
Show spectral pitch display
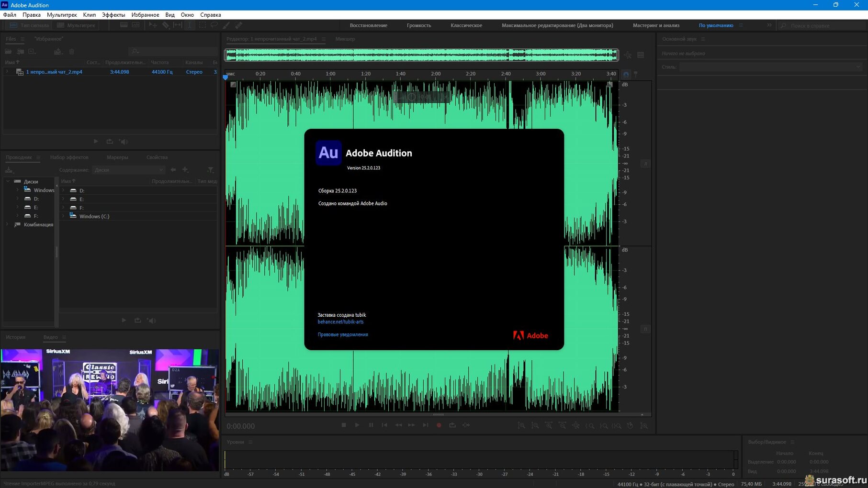coord(136,25)
